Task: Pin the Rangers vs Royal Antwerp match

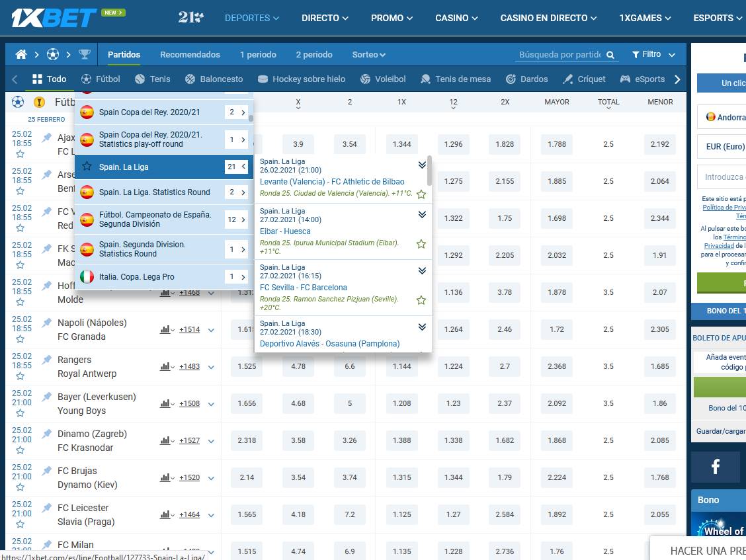Action: (x=46, y=360)
